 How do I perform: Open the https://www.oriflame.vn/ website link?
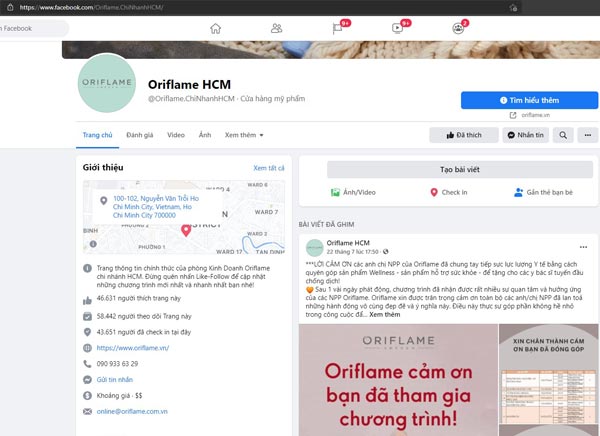[133, 348]
